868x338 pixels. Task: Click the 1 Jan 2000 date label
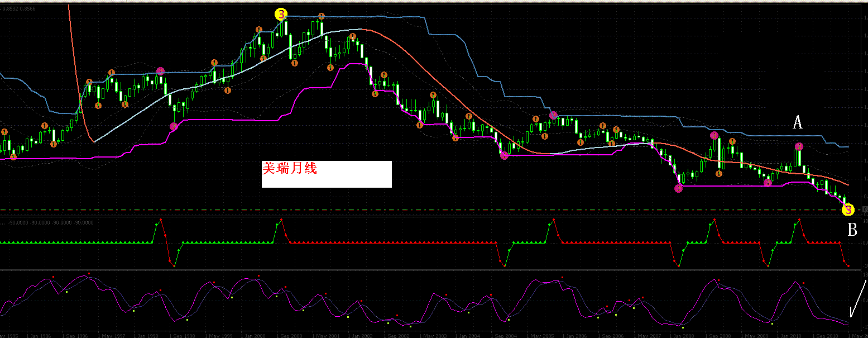click(253, 336)
